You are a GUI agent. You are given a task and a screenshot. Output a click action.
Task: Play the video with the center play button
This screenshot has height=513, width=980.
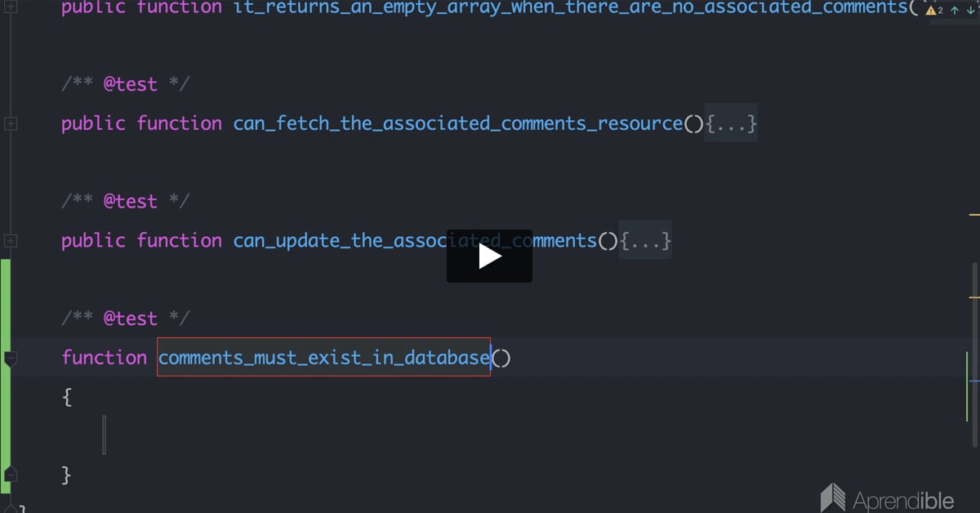tap(489, 256)
